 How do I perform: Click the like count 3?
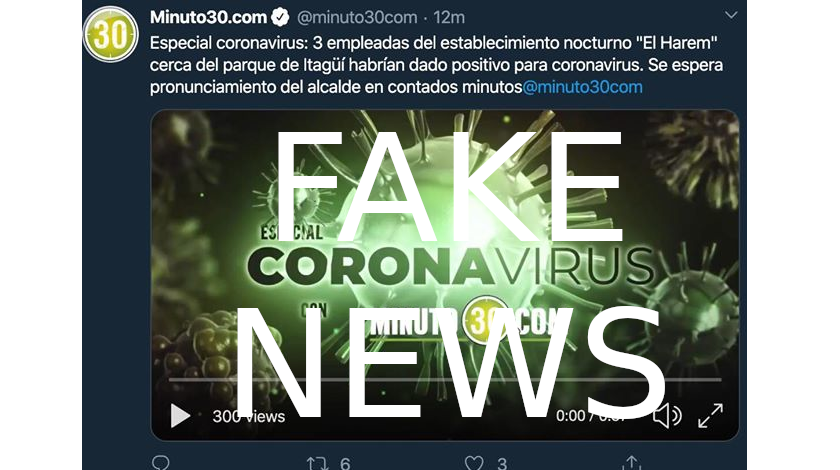(502, 464)
